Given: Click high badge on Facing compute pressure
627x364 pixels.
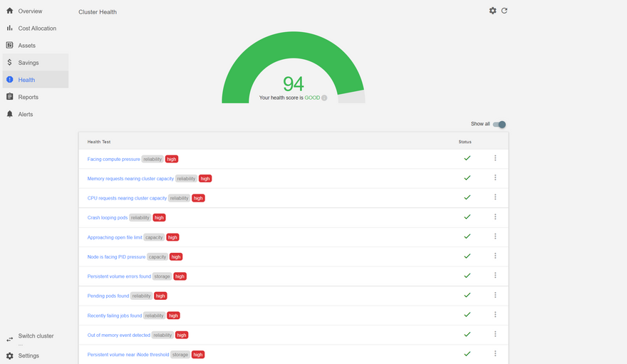Looking at the screenshot, I should [172, 159].
